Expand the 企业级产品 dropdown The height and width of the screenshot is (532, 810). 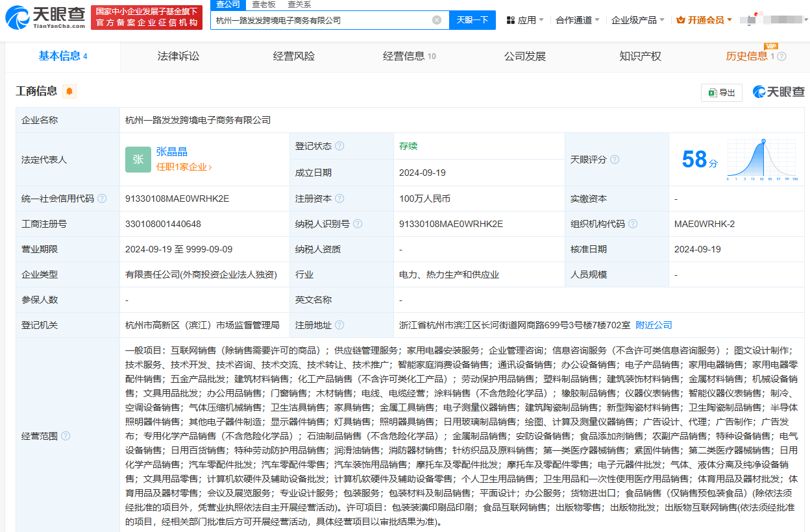click(638, 20)
